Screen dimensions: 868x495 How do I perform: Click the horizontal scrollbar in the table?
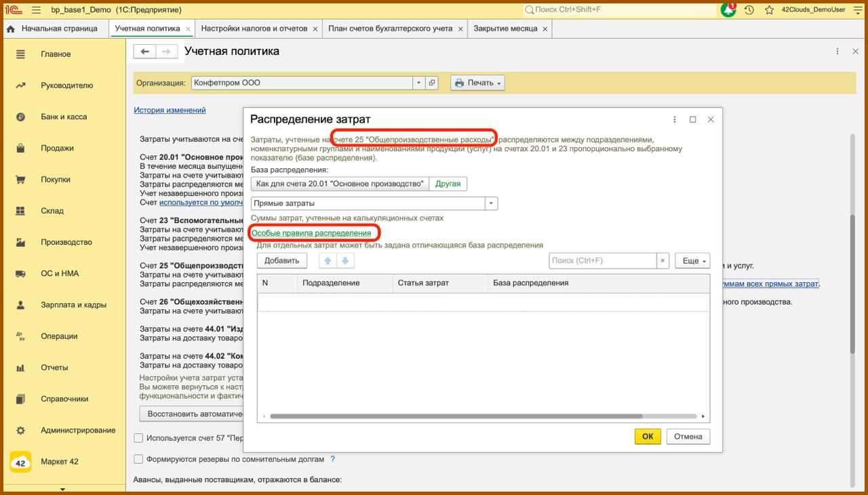pos(456,416)
